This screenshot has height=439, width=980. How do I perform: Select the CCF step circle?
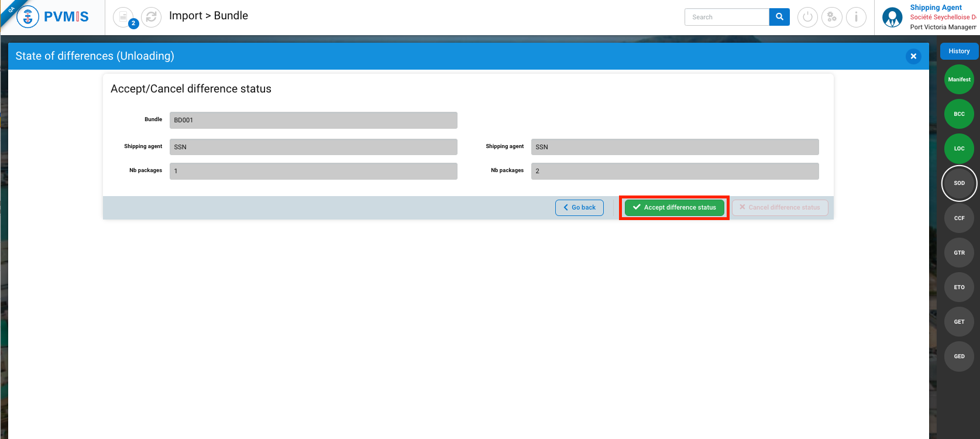[x=959, y=218]
